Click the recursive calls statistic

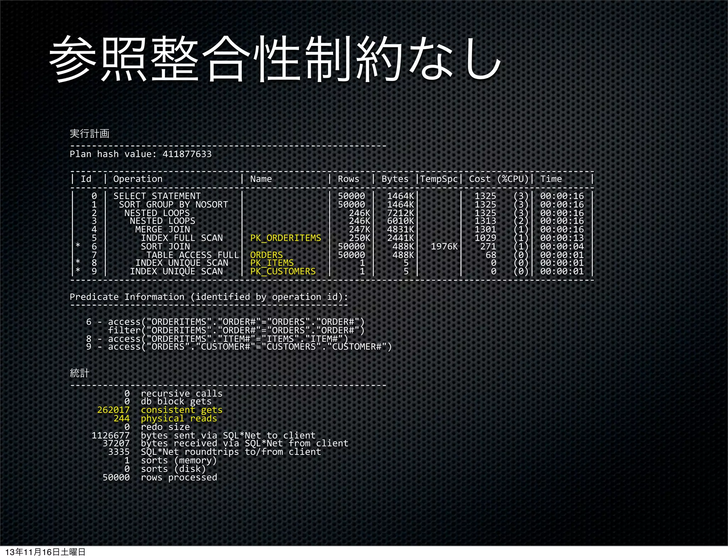tap(173, 393)
